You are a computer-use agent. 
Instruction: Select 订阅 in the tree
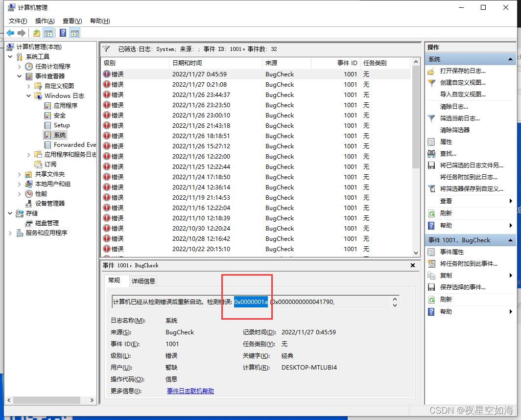click(x=50, y=164)
